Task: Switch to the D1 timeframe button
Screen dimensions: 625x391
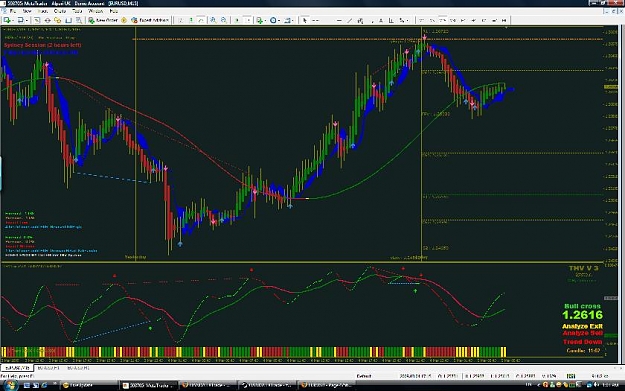Action: 484,20
